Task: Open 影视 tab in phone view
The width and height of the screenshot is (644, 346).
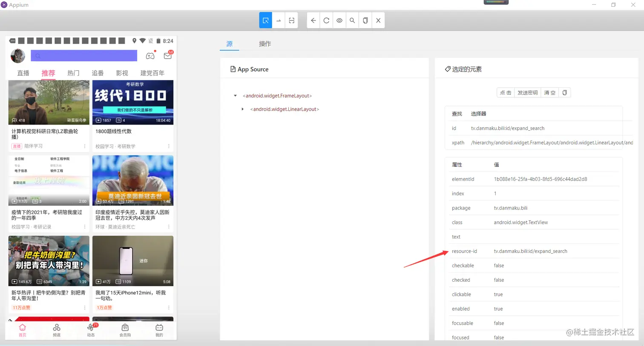Action: 122,73
